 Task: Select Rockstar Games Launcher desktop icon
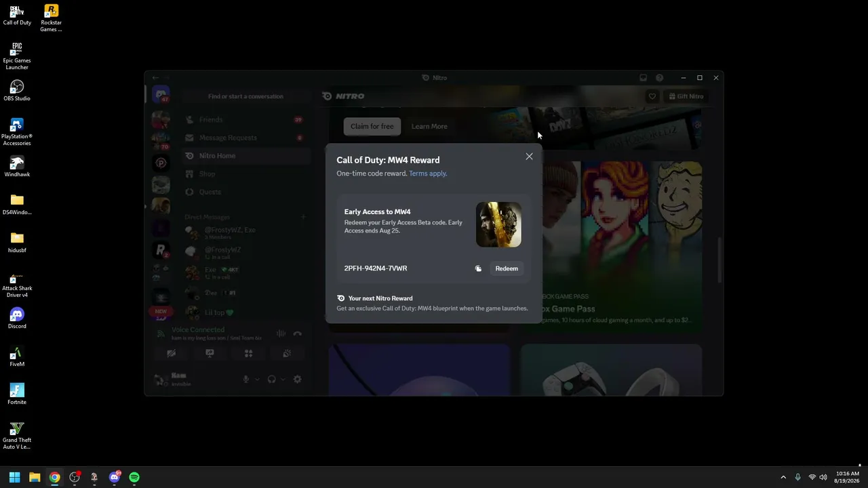click(51, 18)
